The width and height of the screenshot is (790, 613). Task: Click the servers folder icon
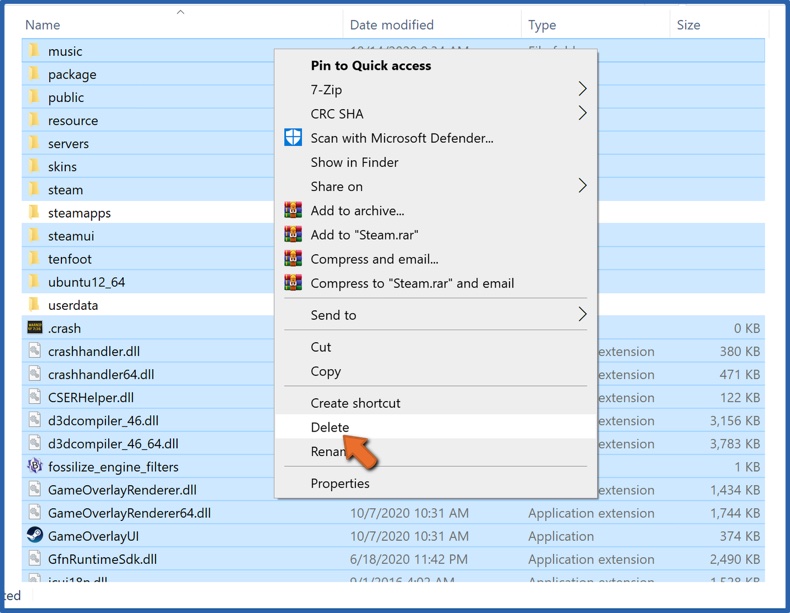[34, 143]
